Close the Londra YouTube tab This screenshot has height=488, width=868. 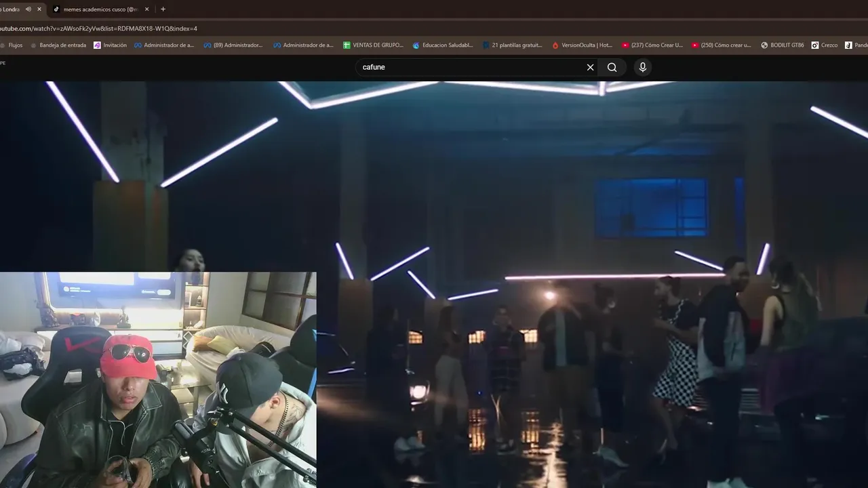(39, 9)
